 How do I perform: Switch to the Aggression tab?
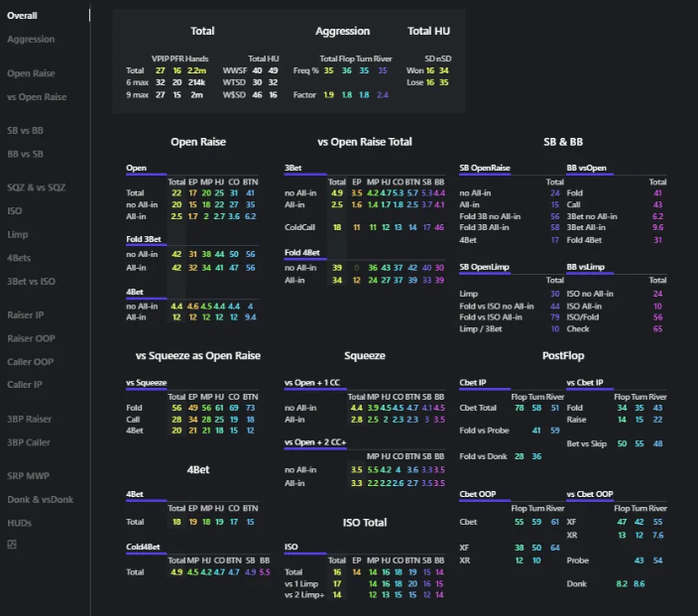[x=31, y=40]
